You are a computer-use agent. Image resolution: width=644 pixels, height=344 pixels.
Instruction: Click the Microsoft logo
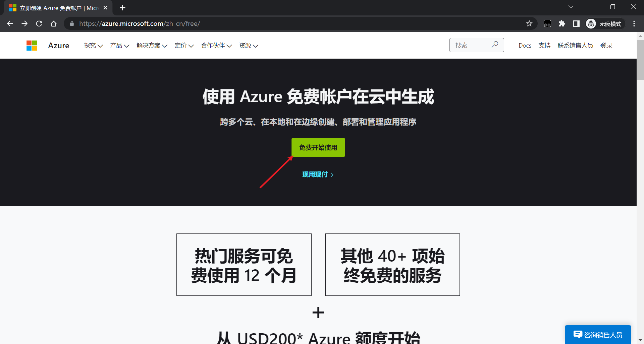pos(32,46)
